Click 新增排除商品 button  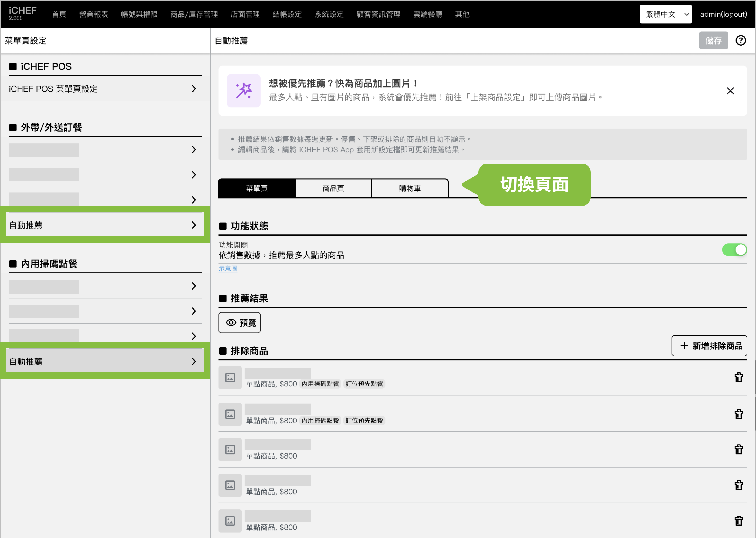(709, 346)
